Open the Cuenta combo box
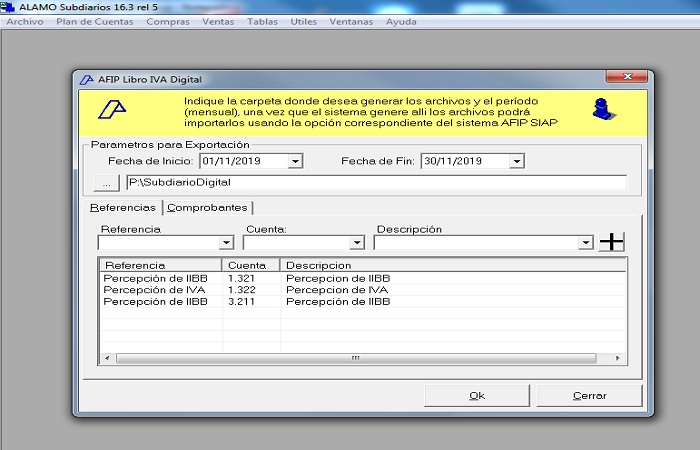700x450 pixels. [x=357, y=242]
